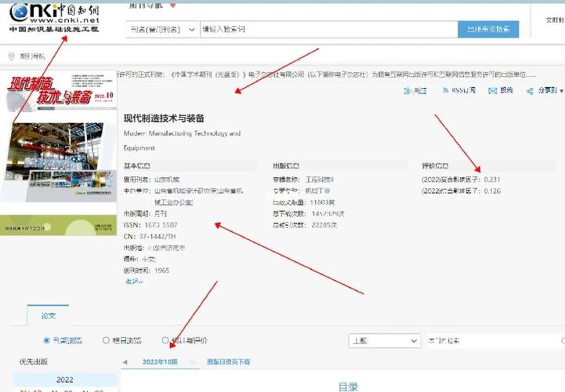Select the 栏目浏览 radio button
The width and height of the screenshot is (565, 392).
(106, 340)
